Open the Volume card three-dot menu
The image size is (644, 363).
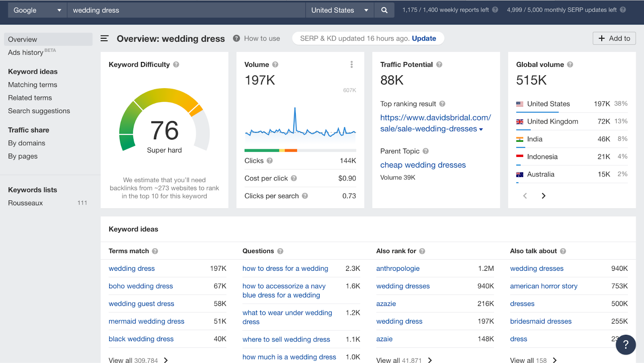[351, 64]
